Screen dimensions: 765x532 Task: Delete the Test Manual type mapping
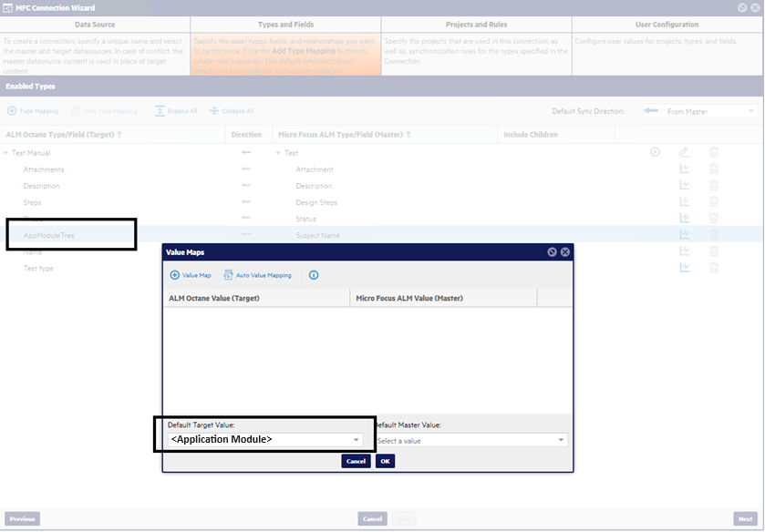[x=714, y=152]
